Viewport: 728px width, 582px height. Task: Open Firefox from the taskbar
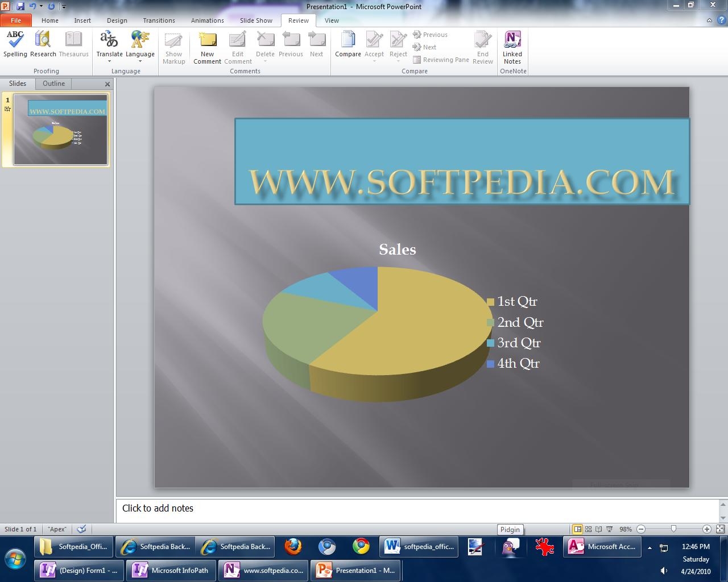pyautogui.click(x=293, y=547)
